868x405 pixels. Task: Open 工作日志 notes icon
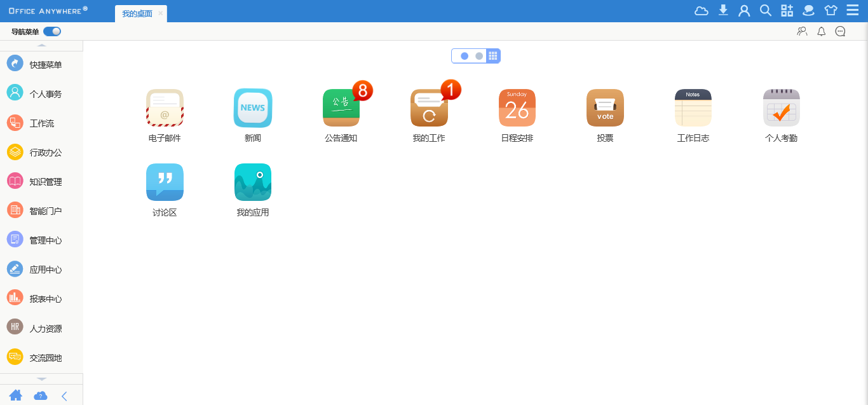pyautogui.click(x=693, y=108)
